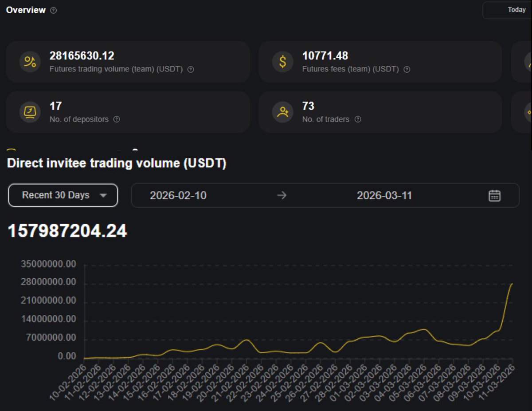Click the help icon next to Overview
This screenshot has height=411, width=532.
pos(54,10)
